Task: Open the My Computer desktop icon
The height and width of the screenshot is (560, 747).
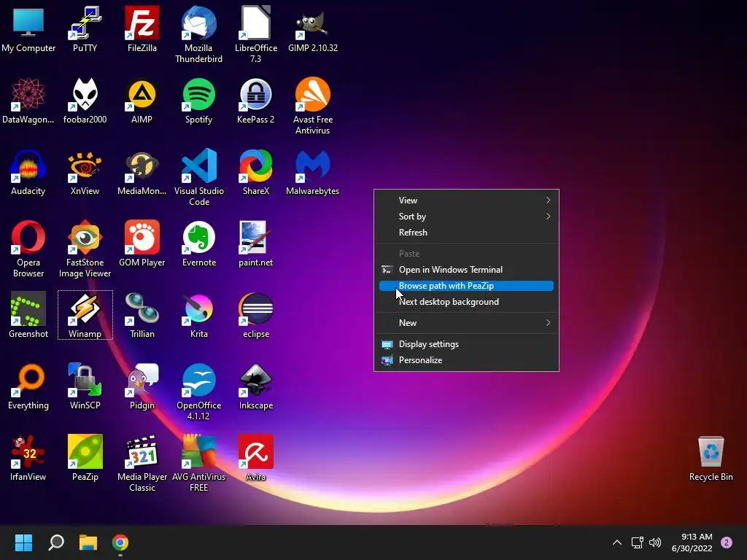Action: (28, 28)
